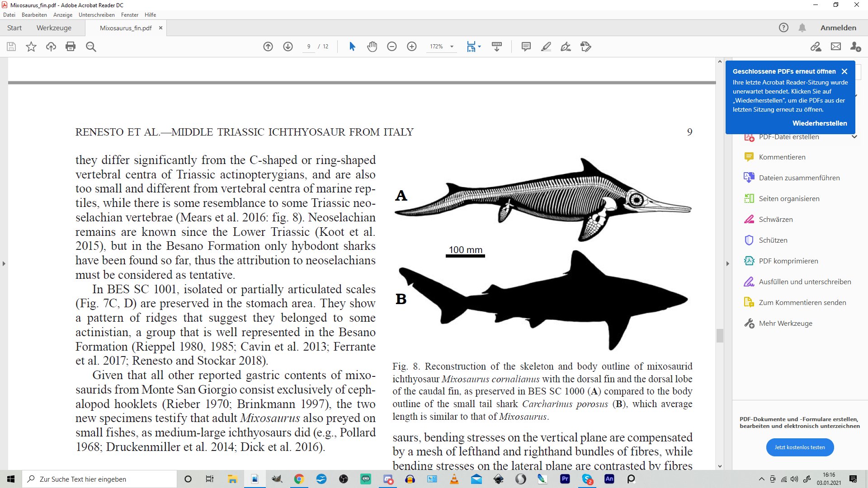Add a sticky note comment

pyautogui.click(x=526, y=47)
